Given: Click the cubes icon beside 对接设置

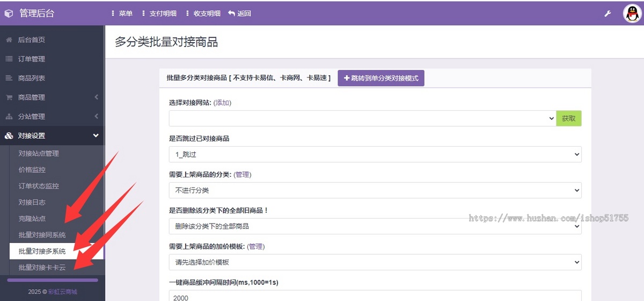Looking at the screenshot, I should coord(9,136).
